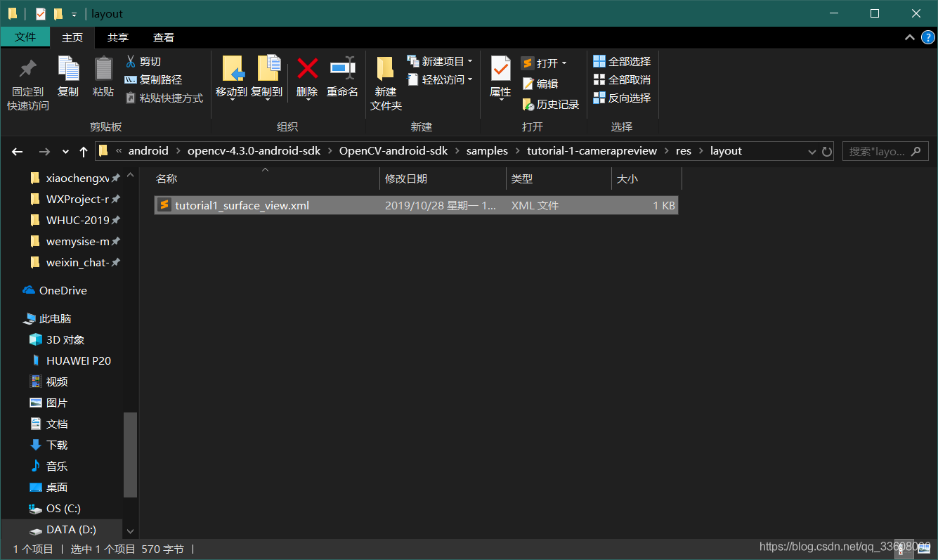
Task: Click the navigation pane scrollbar thumb
Action: [x=130, y=455]
